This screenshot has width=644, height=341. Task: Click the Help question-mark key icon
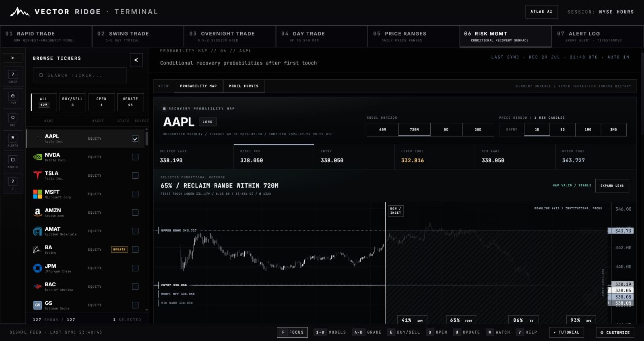pos(520,332)
